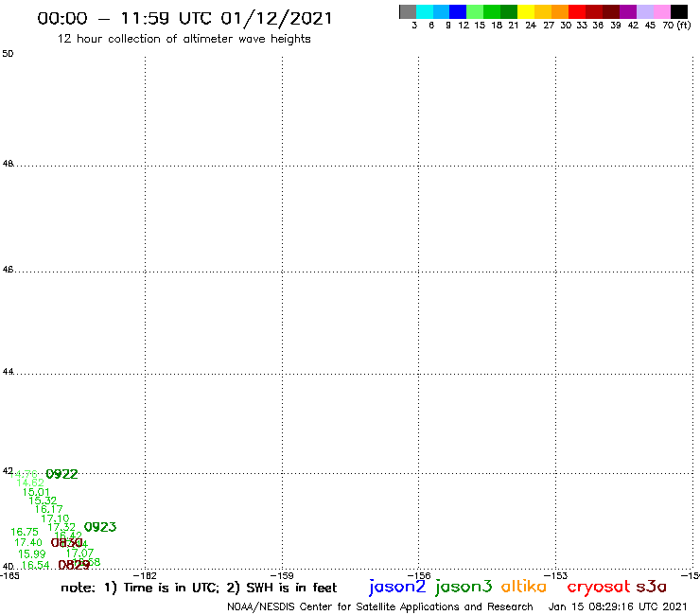700x615 pixels.
Task: Pick the light green swatch above 15
Action: point(475,12)
